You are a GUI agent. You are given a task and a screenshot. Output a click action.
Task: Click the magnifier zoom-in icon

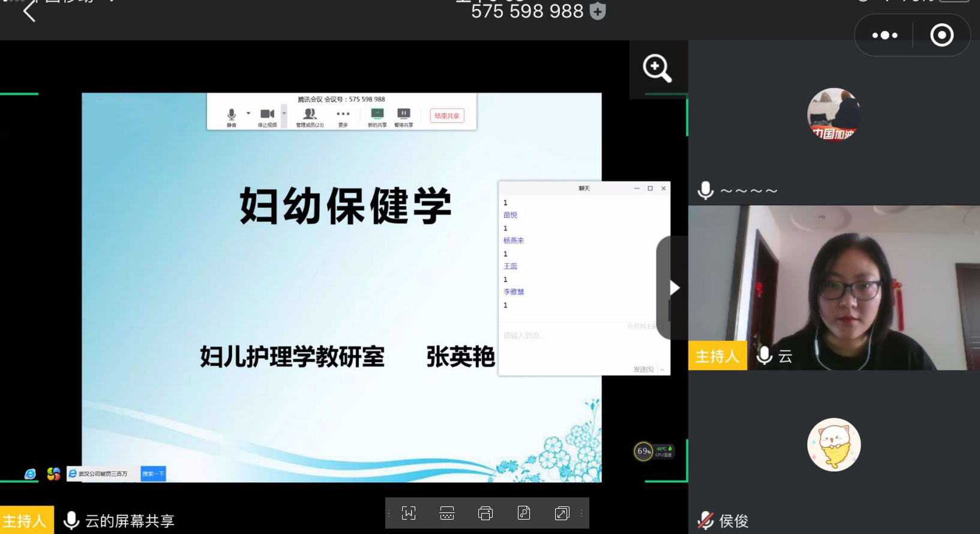[x=657, y=68]
